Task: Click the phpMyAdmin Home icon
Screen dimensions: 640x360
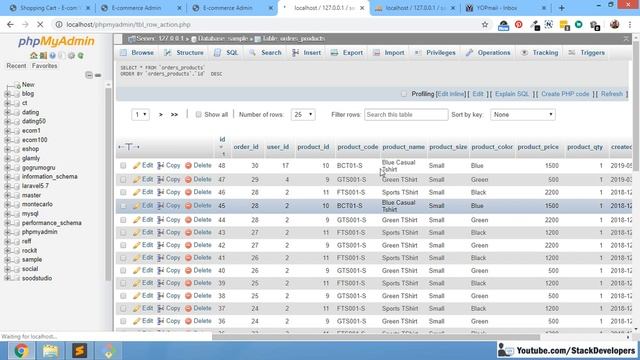Action: point(33,56)
